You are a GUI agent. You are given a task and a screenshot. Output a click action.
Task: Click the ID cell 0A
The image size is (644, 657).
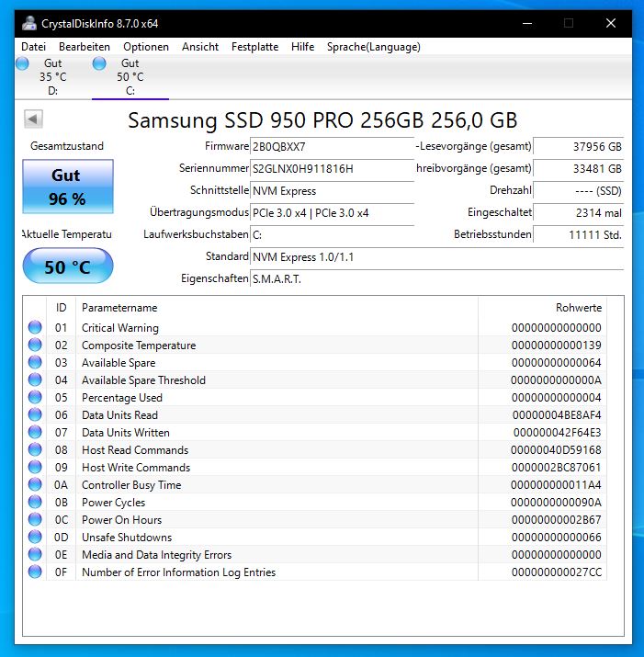61,485
